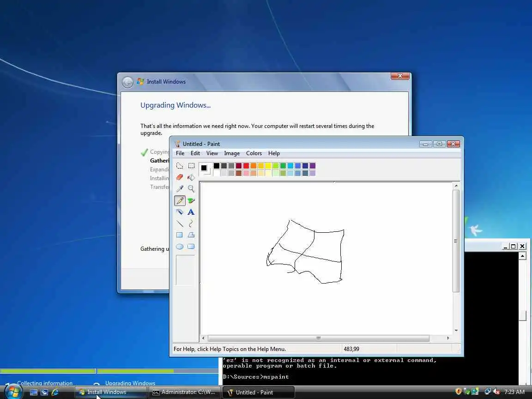Click Paint vertical scrollbar down arrow
The width and height of the screenshot is (532, 399).
coord(456,330)
